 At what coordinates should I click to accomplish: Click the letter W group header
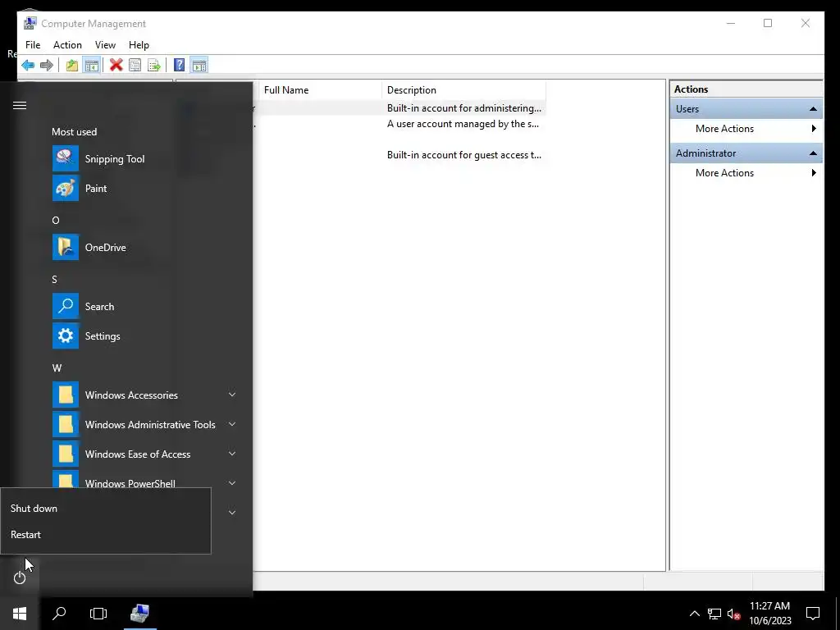(x=57, y=368)
